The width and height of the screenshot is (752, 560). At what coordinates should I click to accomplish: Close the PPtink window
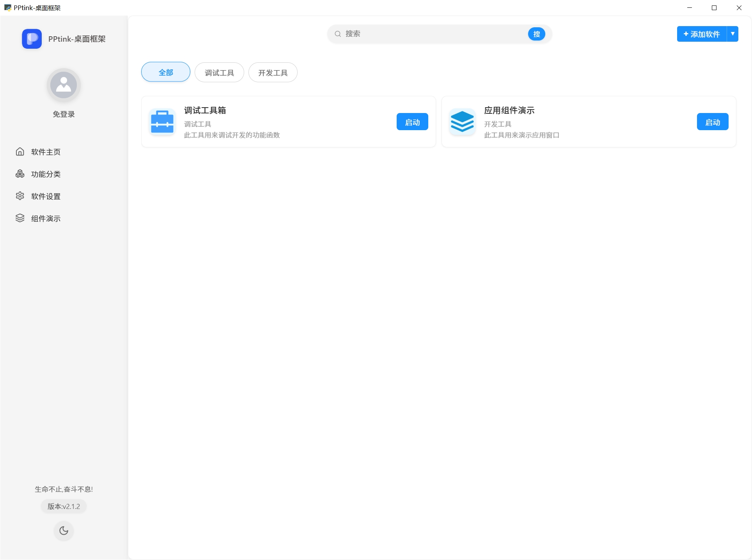739,7
